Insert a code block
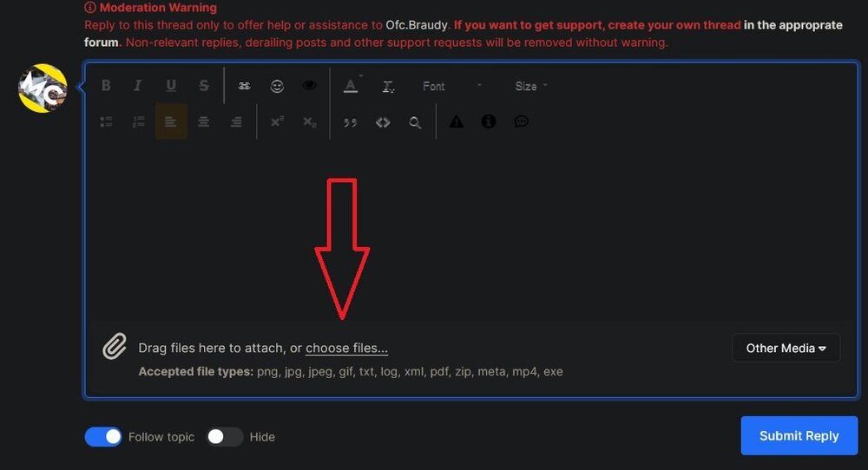 click(x=383, y=121)
